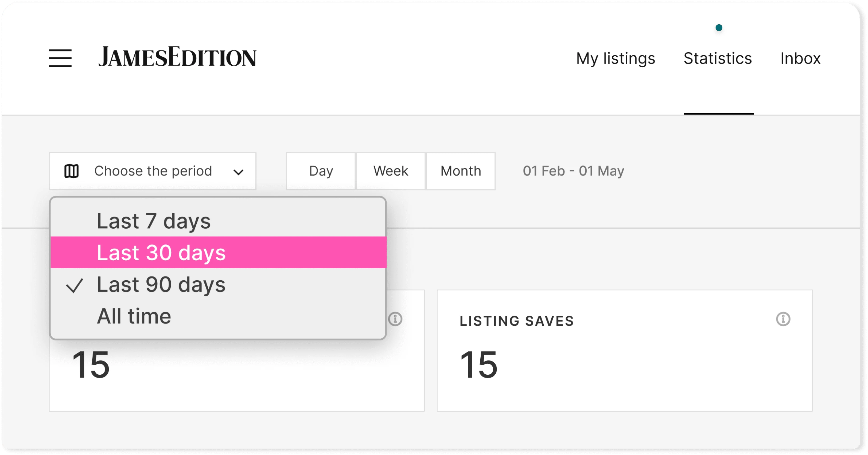Switch to the Statistics tab
This screenshot has width=868, height=455.
pyautogui.click(x=717, y=57)
